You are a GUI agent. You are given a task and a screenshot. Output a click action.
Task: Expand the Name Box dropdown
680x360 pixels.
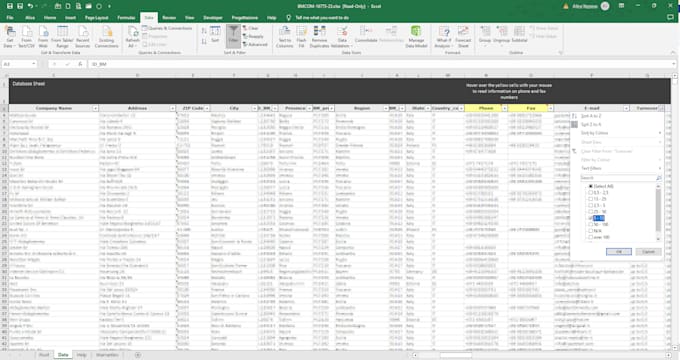click(33, 64)
